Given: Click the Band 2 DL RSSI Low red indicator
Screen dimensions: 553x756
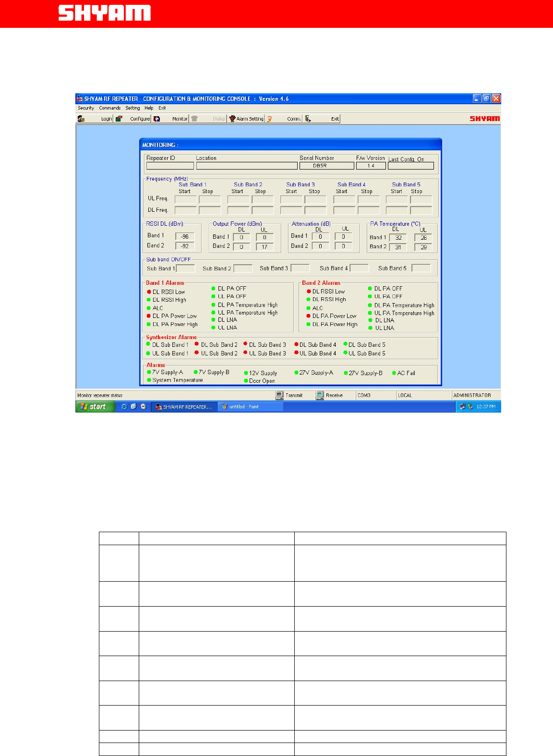Looking at the screenshot, I should tap(309, 291).
